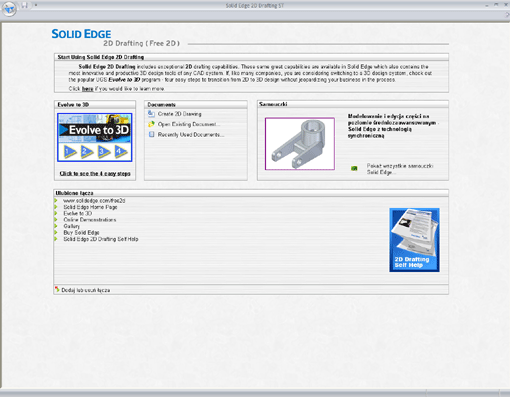The width and height of the screenshot is (510, 397).
Task: Click Create 2D Drawing icon
Action: [x=151, y=114]
